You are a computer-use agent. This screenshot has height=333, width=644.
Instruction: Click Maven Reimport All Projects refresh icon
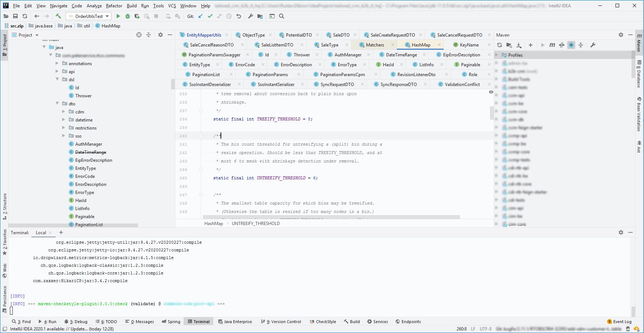click(500, 45)
